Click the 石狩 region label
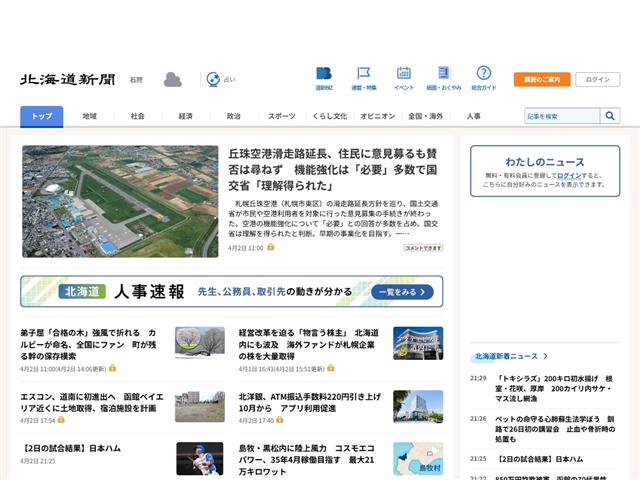The height and width of the screenshot is (480, 640). (x=136, y=80)
